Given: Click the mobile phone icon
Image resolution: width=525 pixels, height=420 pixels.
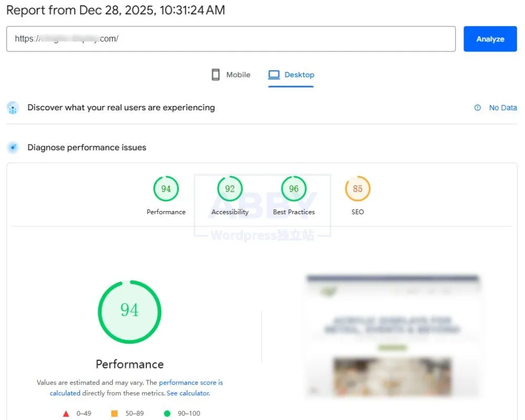Looking at the screenshot, I should (216, 75).
